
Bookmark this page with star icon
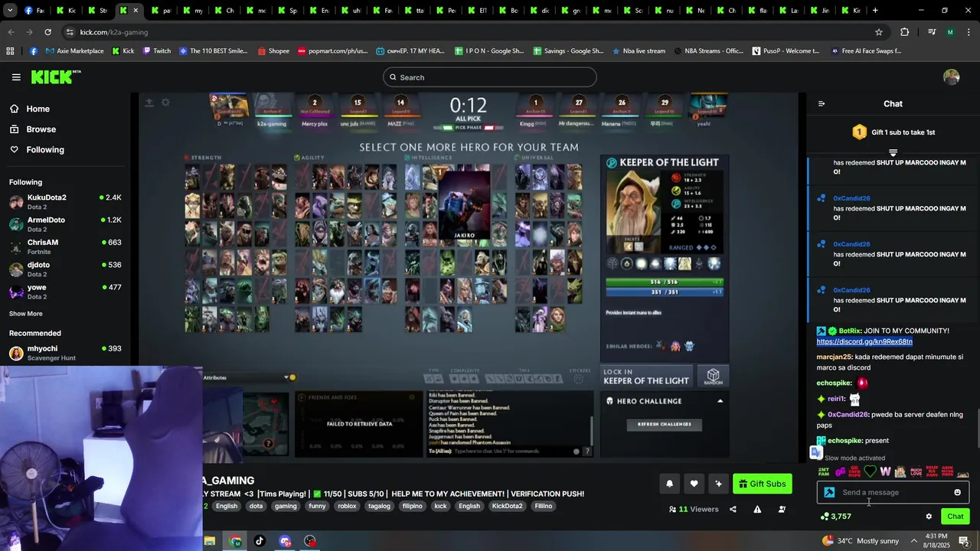tap(879, 32)
